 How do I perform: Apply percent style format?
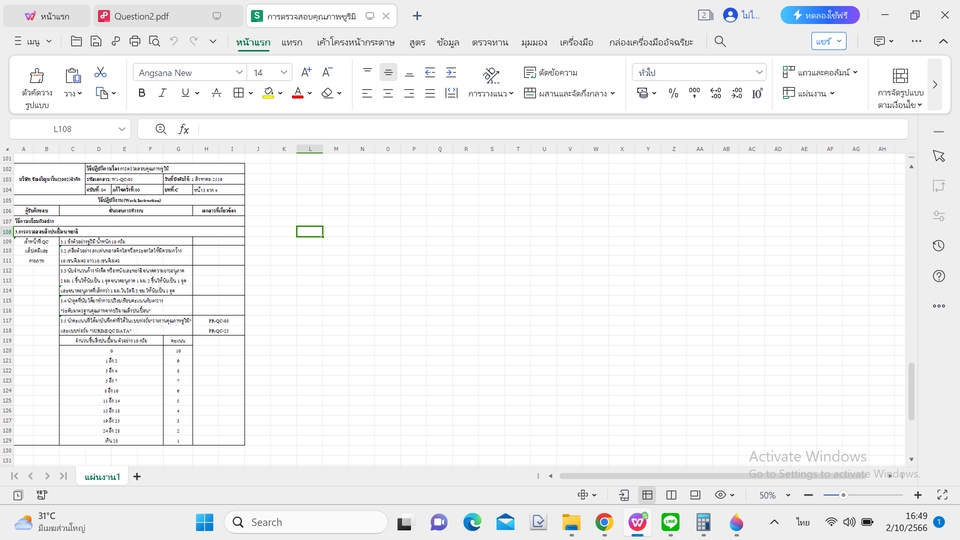click(x=673, y=93)
